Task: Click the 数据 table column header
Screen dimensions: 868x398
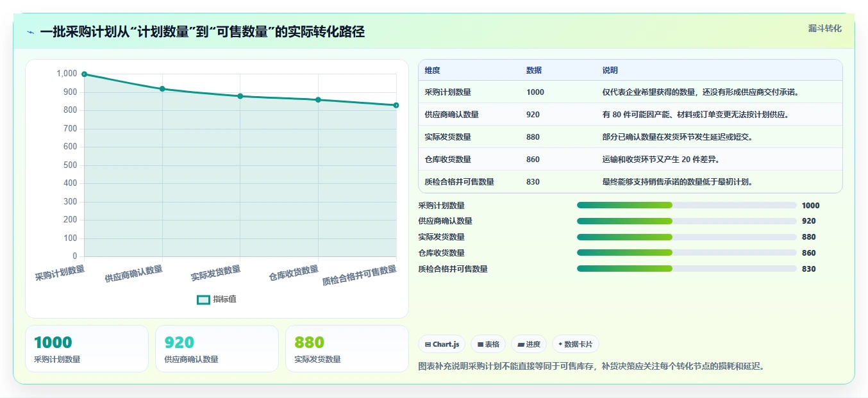Action: [534, 70]
